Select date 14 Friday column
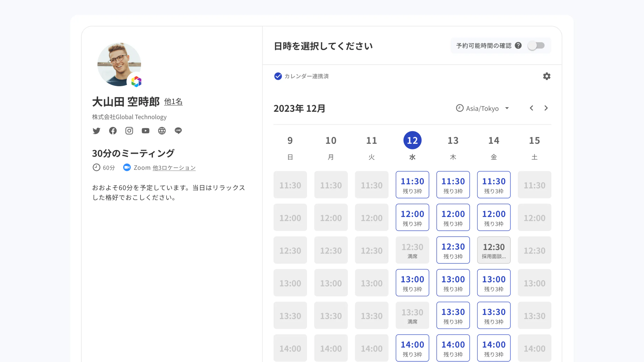This screenshot has width=644, height=362. tap(494, 140)
